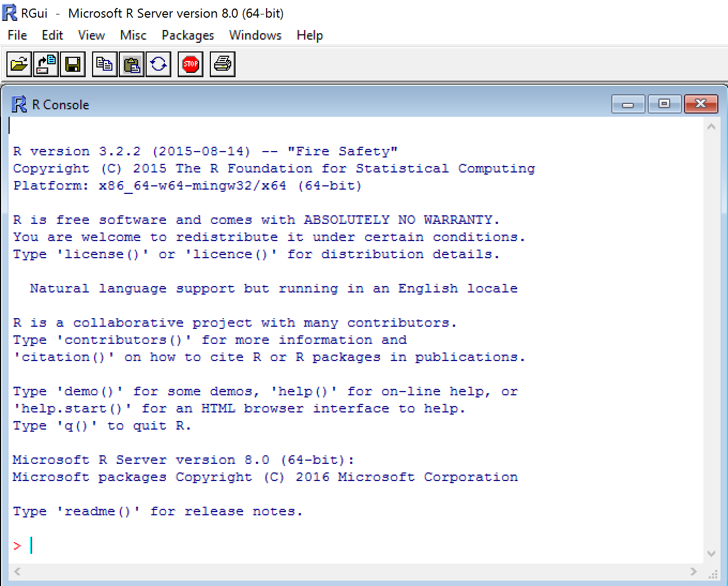Image resolution: width=728 pixels, height=586 pixels.
Task: Click the Save workspace floppy icon
Action: 72,64
